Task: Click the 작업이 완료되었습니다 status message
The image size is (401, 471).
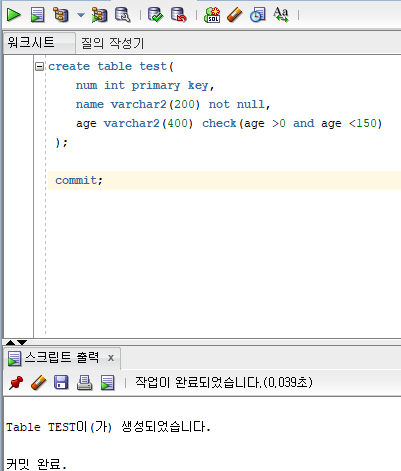Action: pos(224,382)
